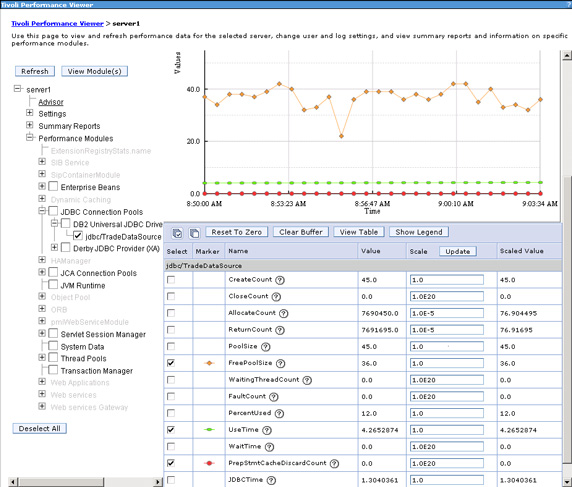Check the PercentUsed row checkbox
This screenshot has width=572, height=487.
pos(171,413)
